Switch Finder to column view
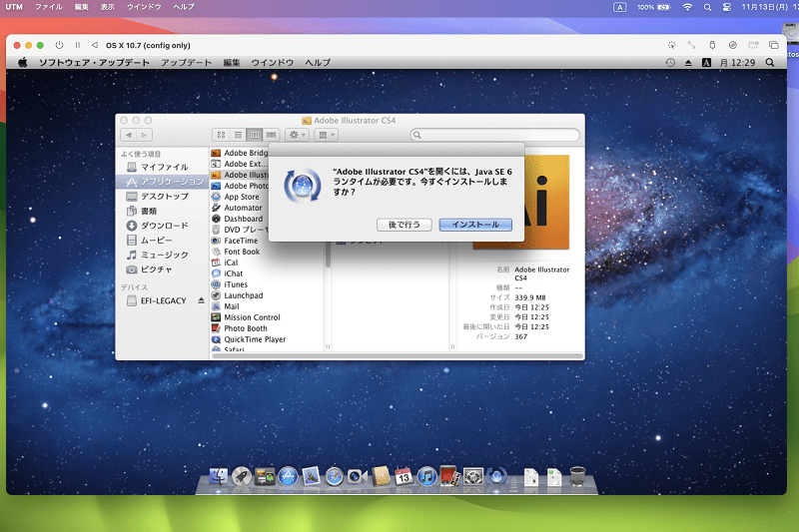 [255, 135]
